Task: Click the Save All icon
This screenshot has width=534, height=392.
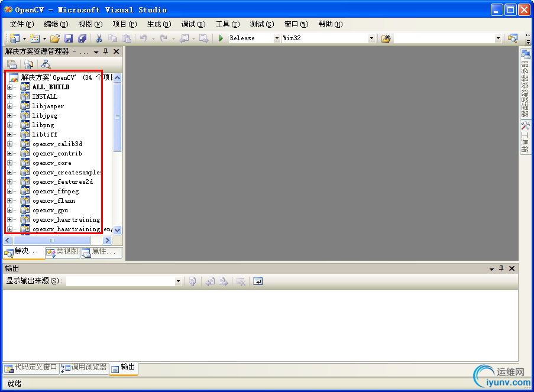Action: tap(82, 38)
